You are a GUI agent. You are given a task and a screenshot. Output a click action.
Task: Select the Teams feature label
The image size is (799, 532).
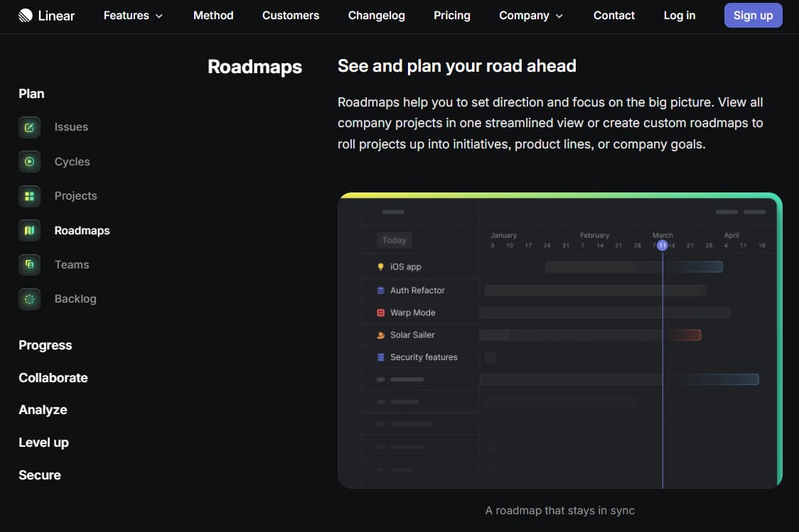[x=72, y=265]
